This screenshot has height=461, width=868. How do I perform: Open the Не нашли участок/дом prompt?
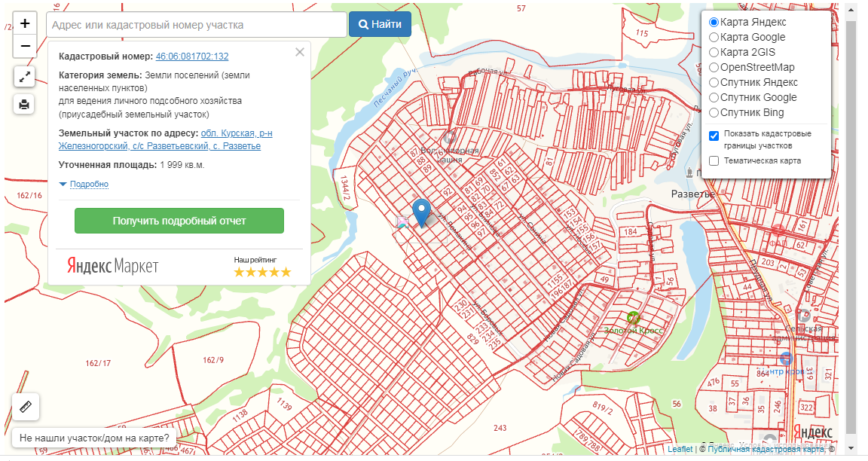click(x=94, y=438)
